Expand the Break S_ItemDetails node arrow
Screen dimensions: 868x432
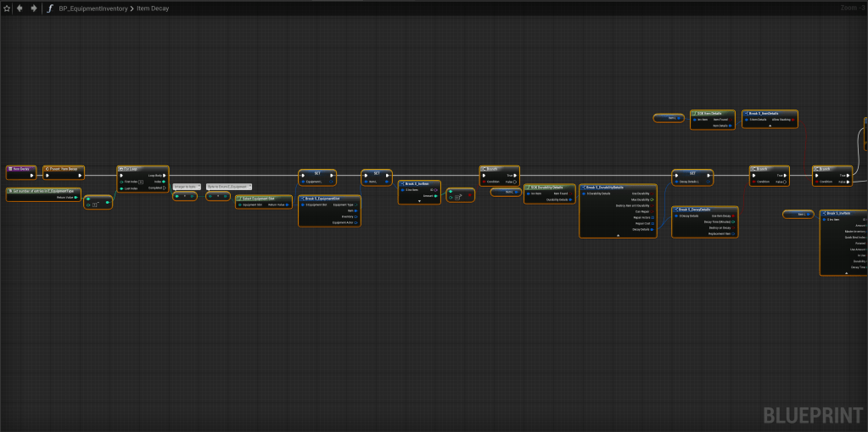coord(770,126)
